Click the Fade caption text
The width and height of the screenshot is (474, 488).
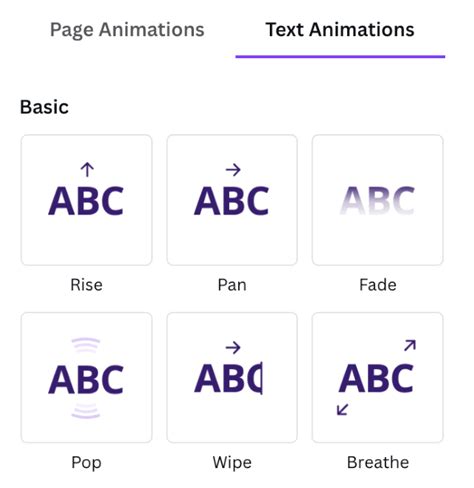[378, 285]
